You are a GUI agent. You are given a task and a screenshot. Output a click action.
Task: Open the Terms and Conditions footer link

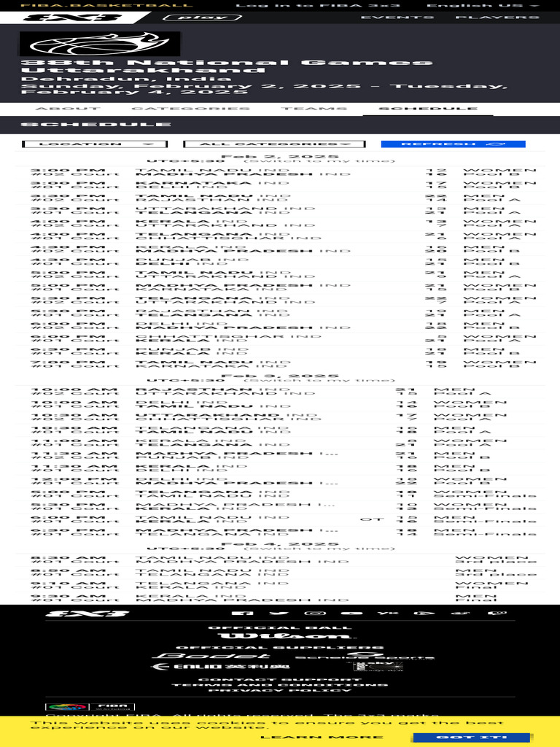point(280,685)
